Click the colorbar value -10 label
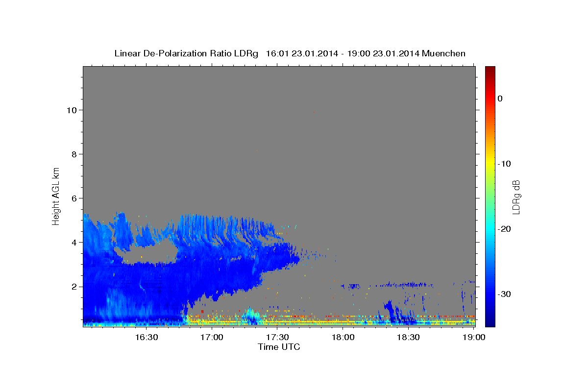The image size is (588, 392). pos(504,164)
